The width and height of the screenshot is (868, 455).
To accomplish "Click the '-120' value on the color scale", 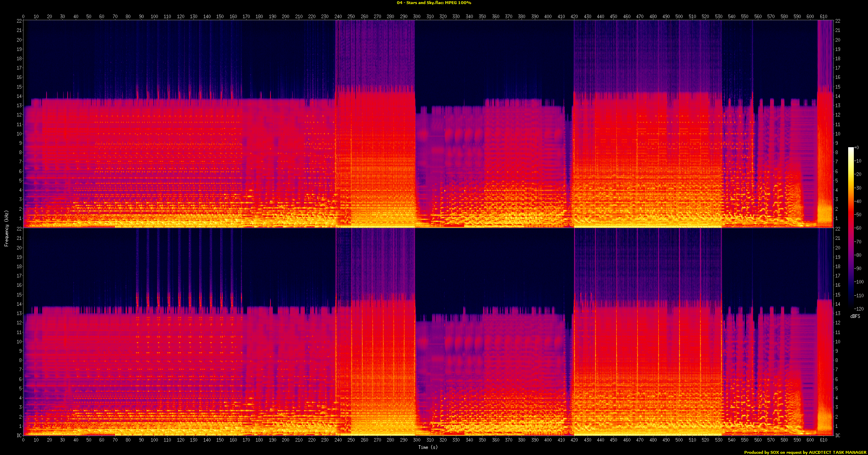I will pos(859,309).
